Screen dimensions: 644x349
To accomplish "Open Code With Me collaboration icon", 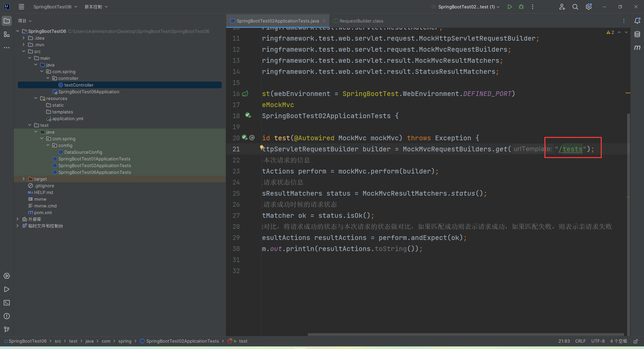I will click(x=562, y=7).
